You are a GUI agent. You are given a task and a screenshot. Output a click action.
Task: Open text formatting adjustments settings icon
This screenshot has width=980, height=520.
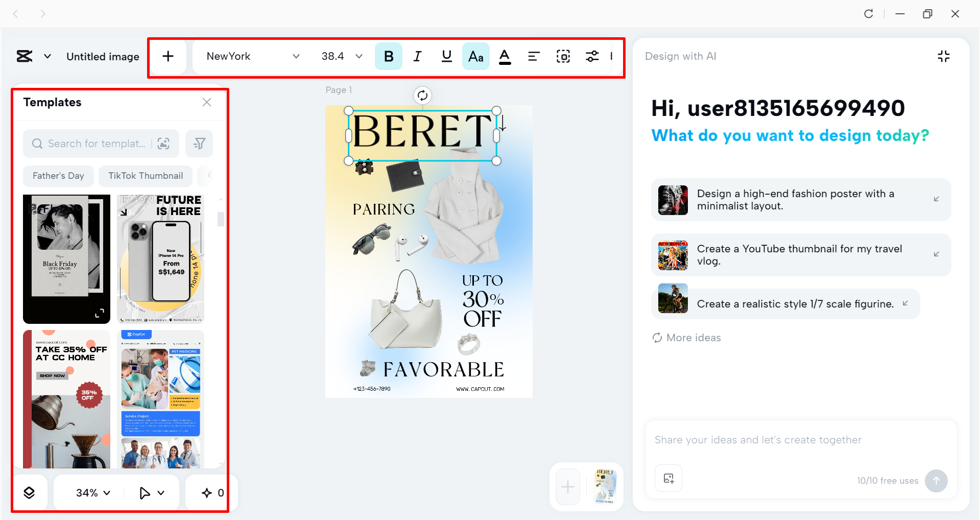pos(592,56)
